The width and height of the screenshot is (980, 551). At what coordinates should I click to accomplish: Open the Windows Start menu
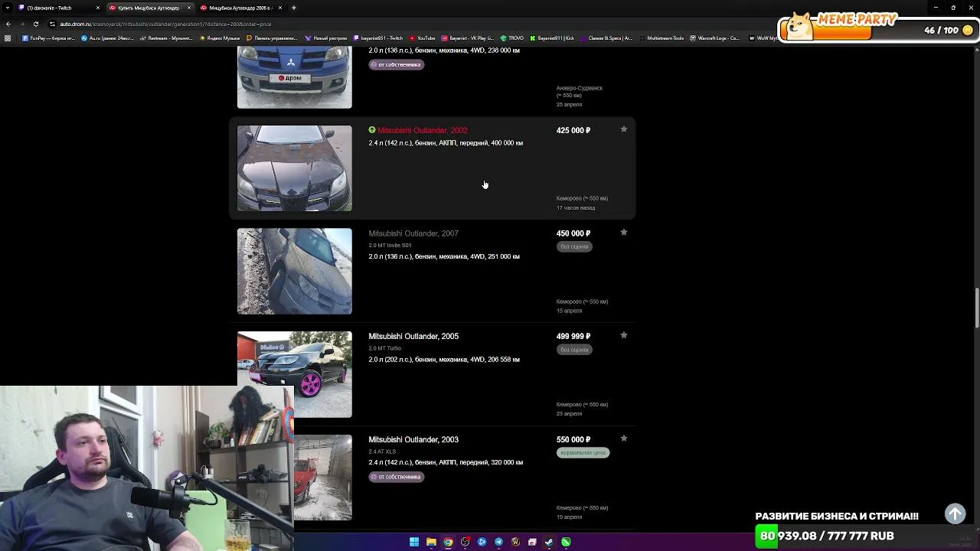pyautogui.click(x=414, y=542)
